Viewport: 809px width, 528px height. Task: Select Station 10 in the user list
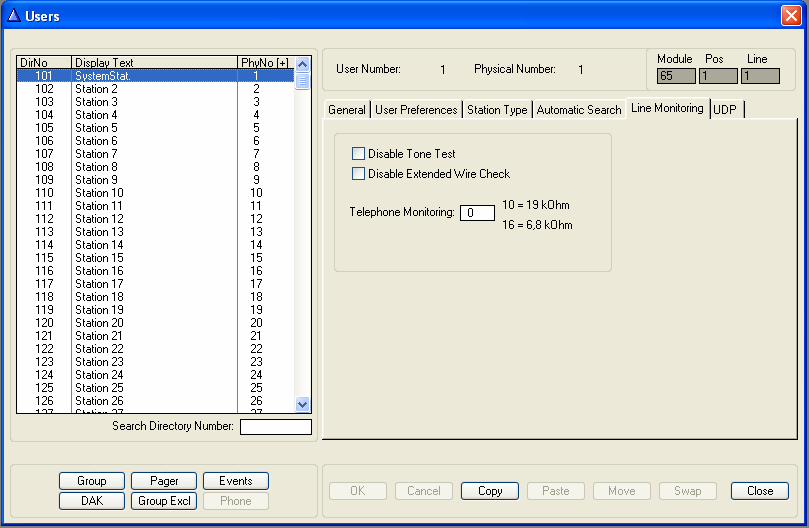tap(99, 193)
